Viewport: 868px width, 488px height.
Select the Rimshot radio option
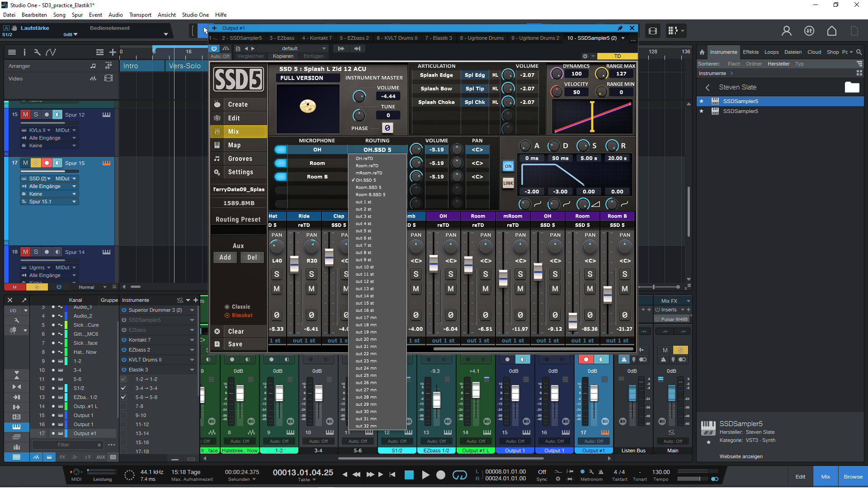tap(227, 315)
